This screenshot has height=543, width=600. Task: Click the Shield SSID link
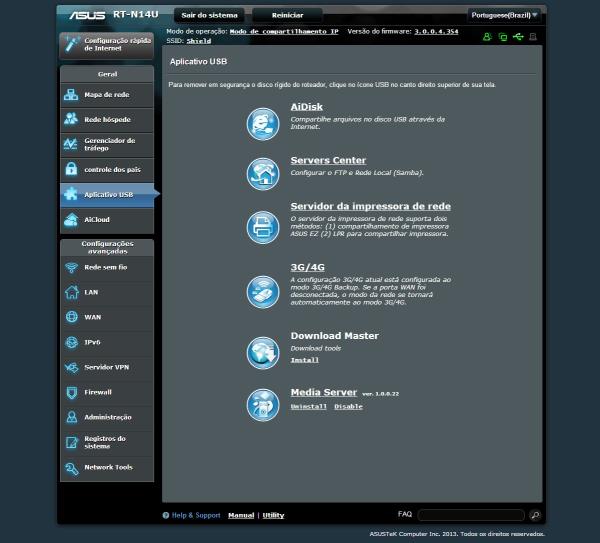tap(199, 41)
